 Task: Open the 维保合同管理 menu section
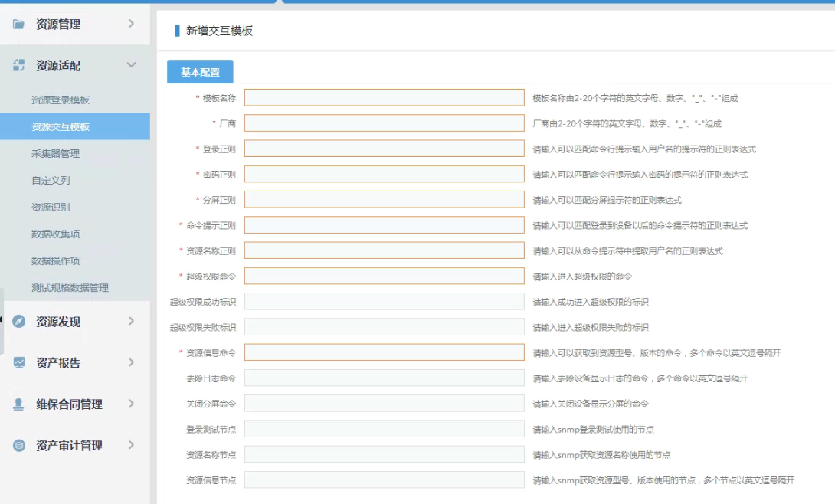pos(75,404)
